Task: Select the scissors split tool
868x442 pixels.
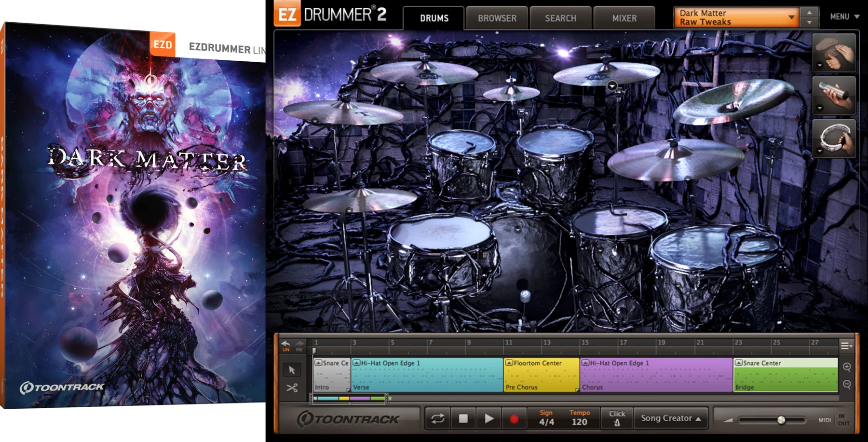Action: tap(292, 387)
